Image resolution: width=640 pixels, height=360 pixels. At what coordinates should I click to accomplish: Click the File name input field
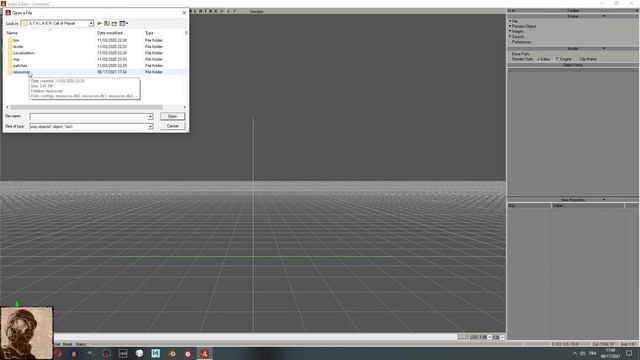(x=88, y=117)
